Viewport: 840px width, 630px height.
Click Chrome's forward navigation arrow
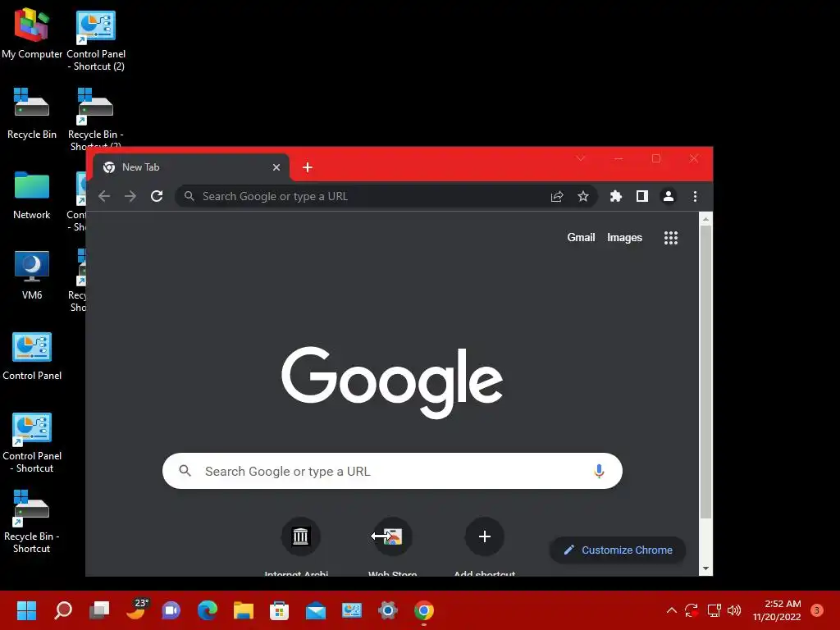pos(130,196)
